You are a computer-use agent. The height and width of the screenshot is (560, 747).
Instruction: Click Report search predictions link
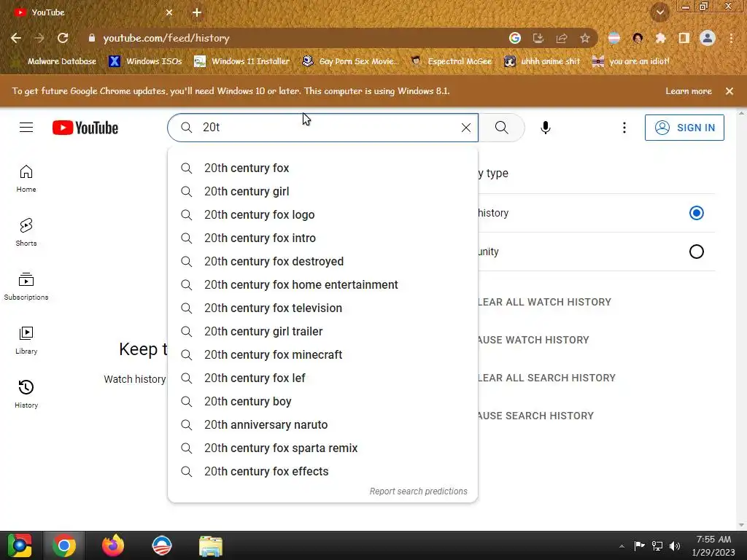[418, 491]
